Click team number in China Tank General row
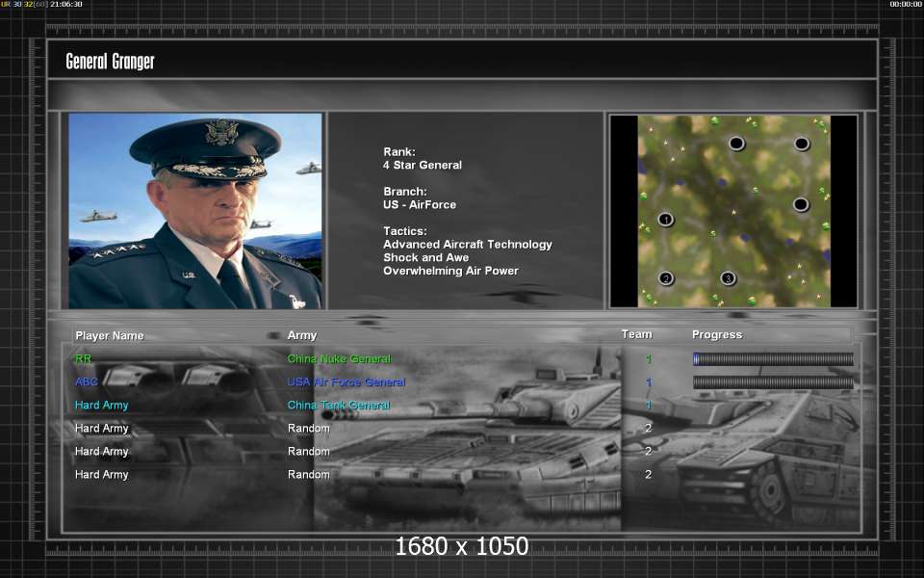The height and width of the screenshot is (578, 924). coord(649,406)
